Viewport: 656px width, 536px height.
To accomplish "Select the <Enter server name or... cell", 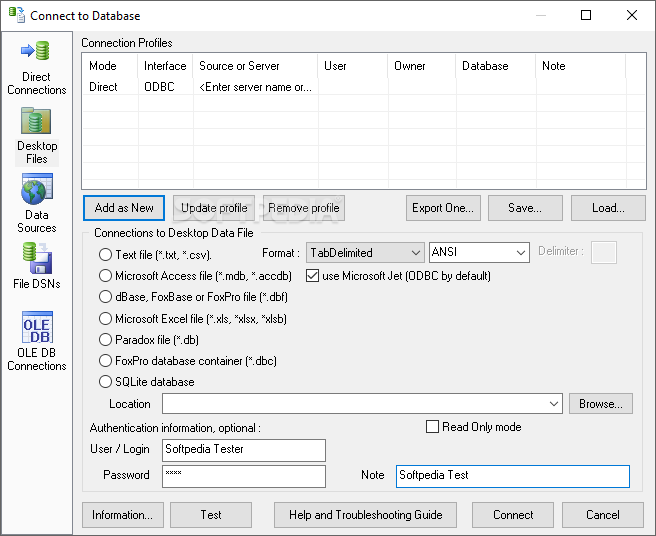I will 255,87.
